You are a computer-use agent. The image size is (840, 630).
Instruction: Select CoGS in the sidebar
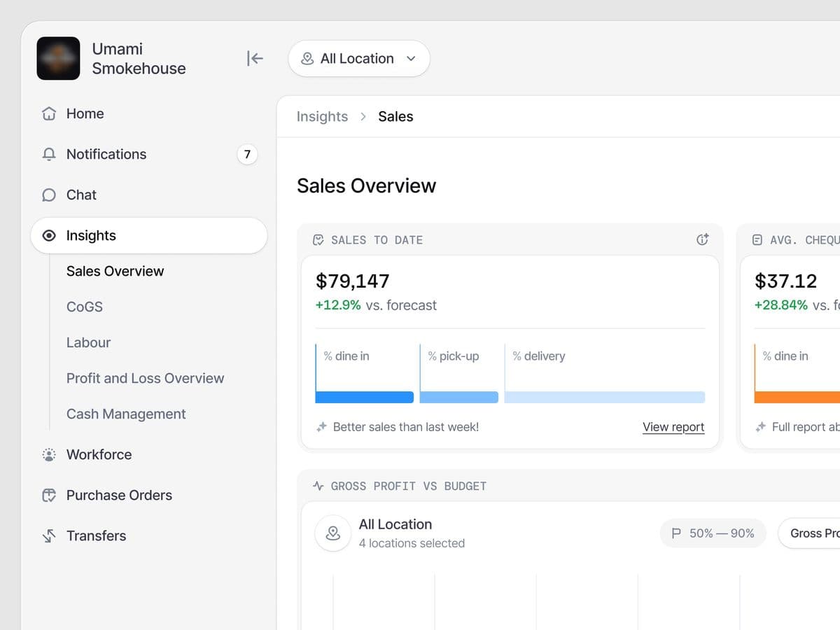point(85,307)
